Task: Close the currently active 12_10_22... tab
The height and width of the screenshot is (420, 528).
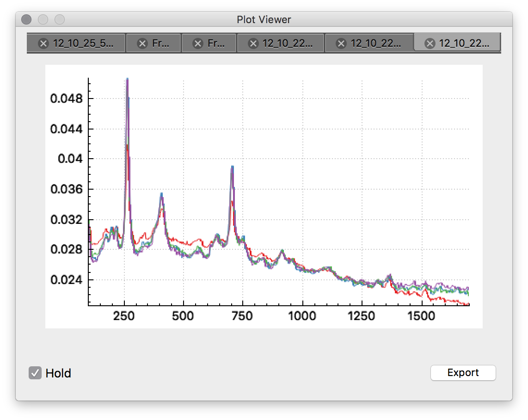Action: (430, 43)
